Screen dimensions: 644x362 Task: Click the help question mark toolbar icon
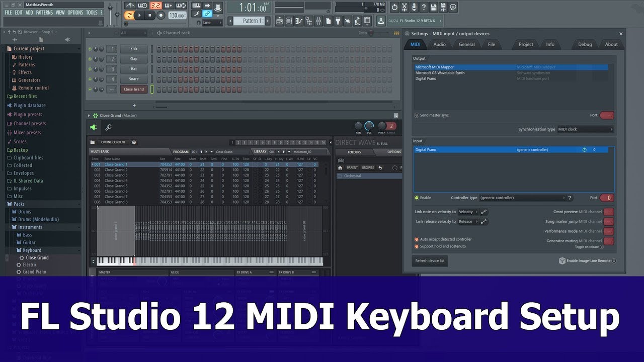pyautogui.click(x=424, y=7)
